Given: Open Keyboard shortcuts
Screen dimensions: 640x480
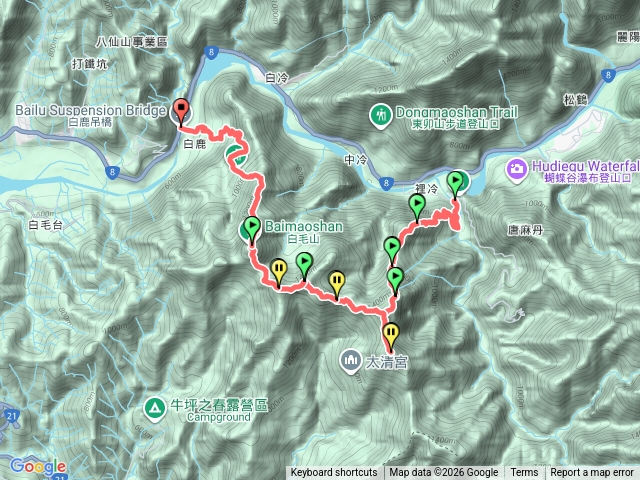Looking at the screenshot, I should click(x=333, y=473).
